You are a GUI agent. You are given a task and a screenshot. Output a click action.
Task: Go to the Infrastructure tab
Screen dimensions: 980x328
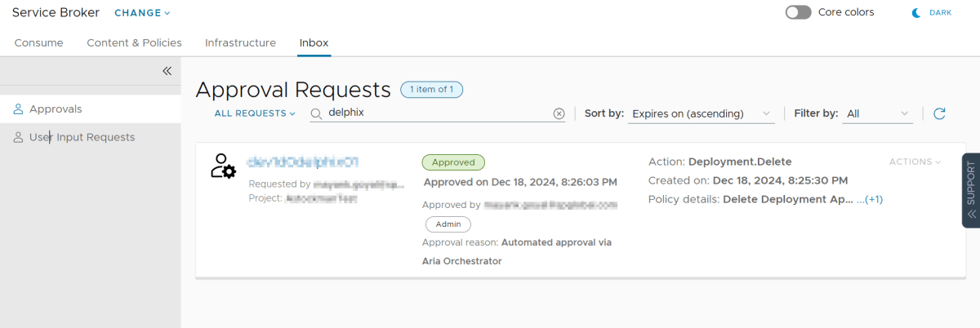click(240, 42)
